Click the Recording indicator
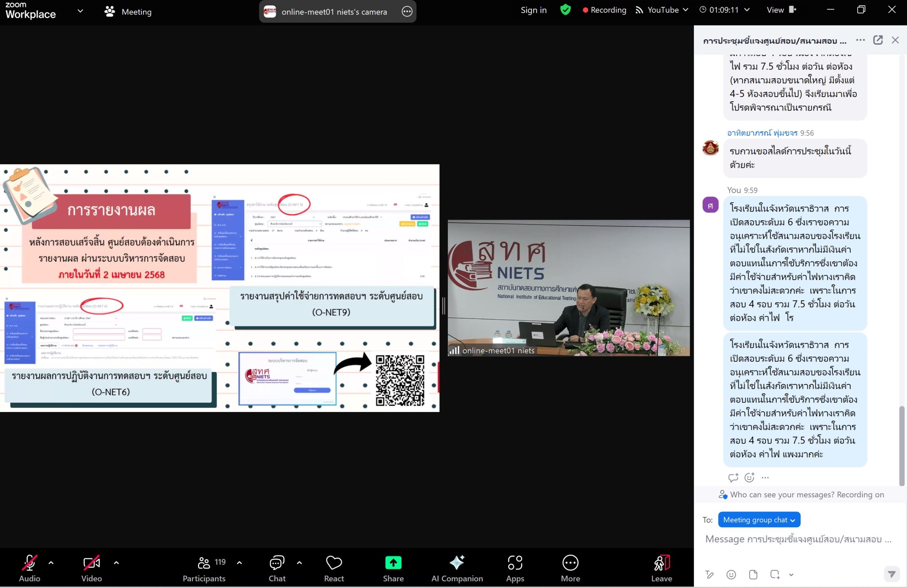 click(605, 10)
